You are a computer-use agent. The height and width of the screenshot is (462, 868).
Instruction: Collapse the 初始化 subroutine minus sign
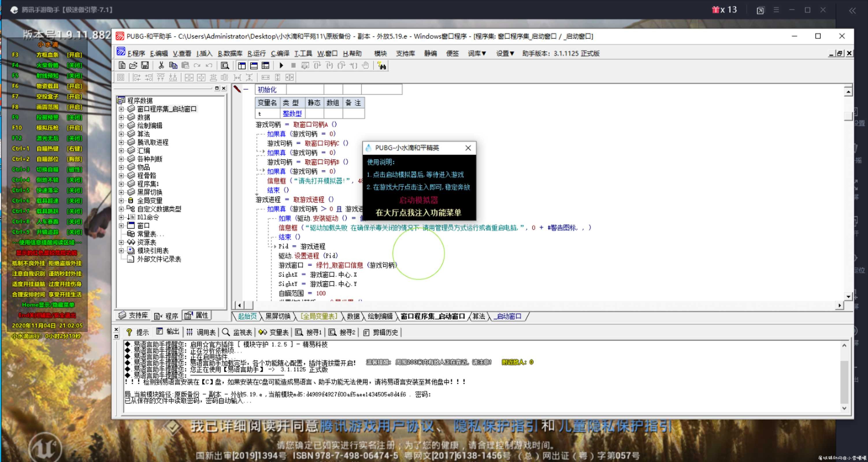pyautogui.click(x=246, y=90)
